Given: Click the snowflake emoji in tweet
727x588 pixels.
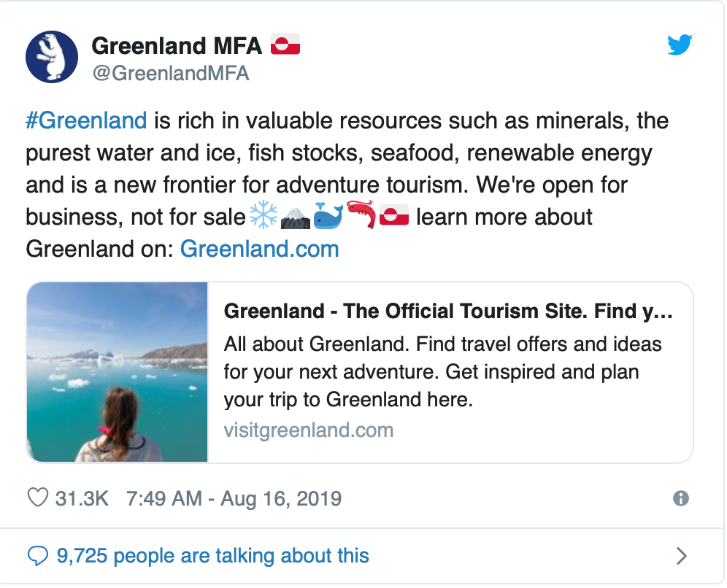Looking at the screenshot, I should click(x=264, y=215).
